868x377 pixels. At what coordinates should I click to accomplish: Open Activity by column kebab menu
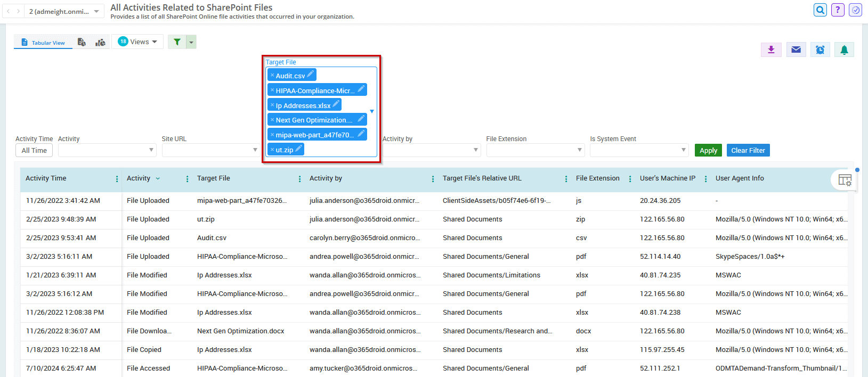[433, 179]
